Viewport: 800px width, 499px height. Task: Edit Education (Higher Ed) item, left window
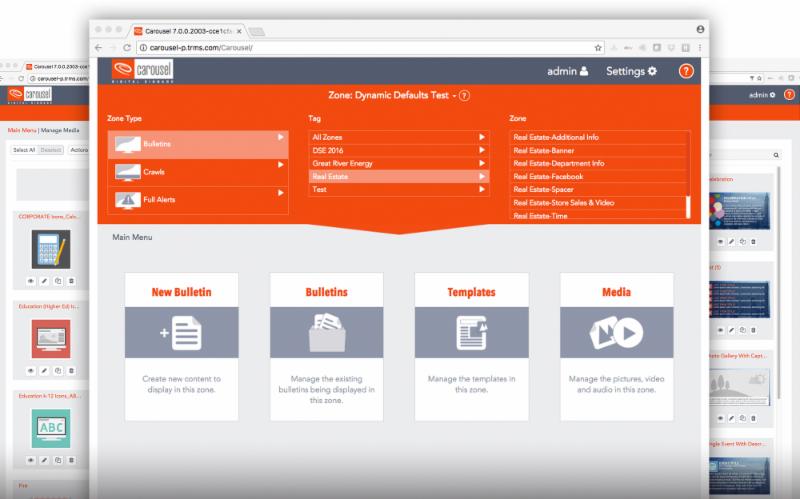tap(44, 371)
